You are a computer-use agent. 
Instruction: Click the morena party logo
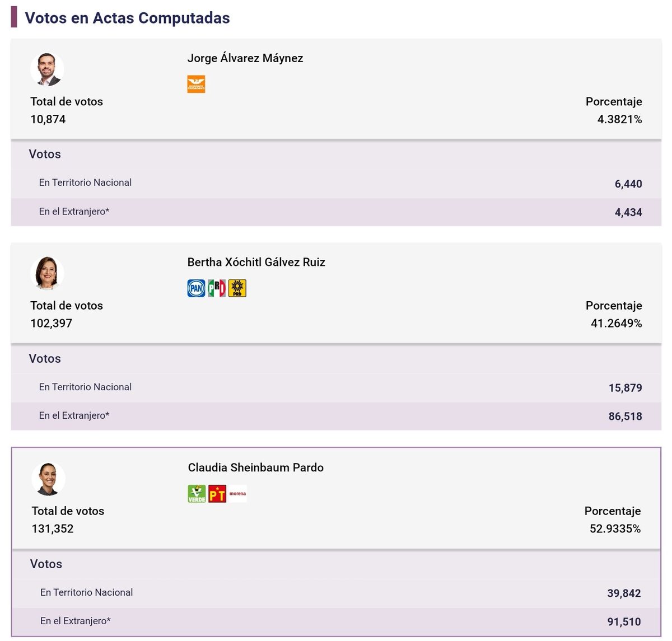(x=238, y=494)
